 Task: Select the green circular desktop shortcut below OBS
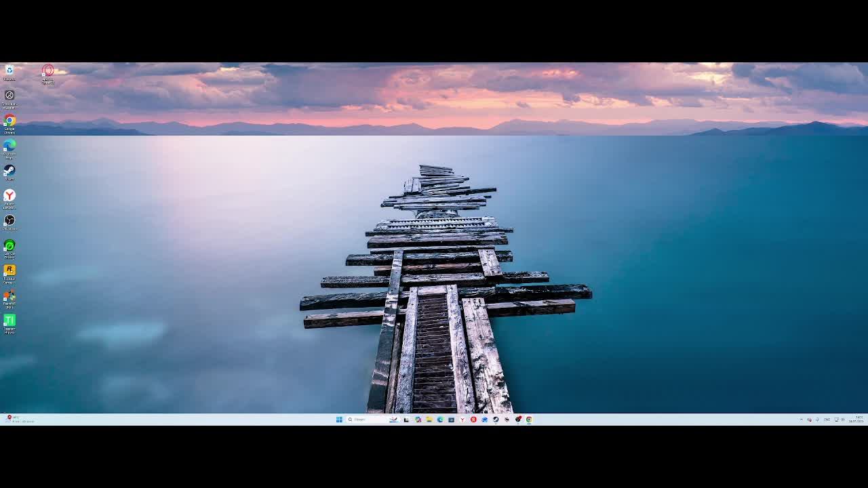(x=9, y=248)
